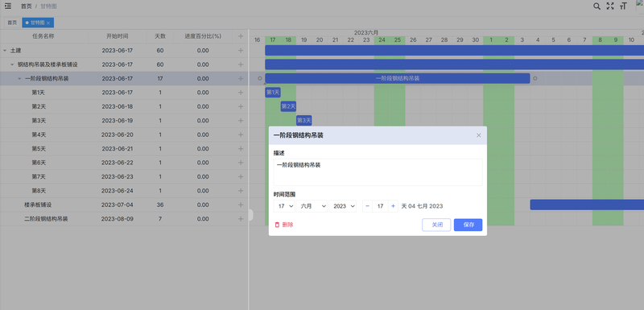Open the year dropdown showing 2023
The height and width of the screenshot is (310, 644).
point(343,206)
